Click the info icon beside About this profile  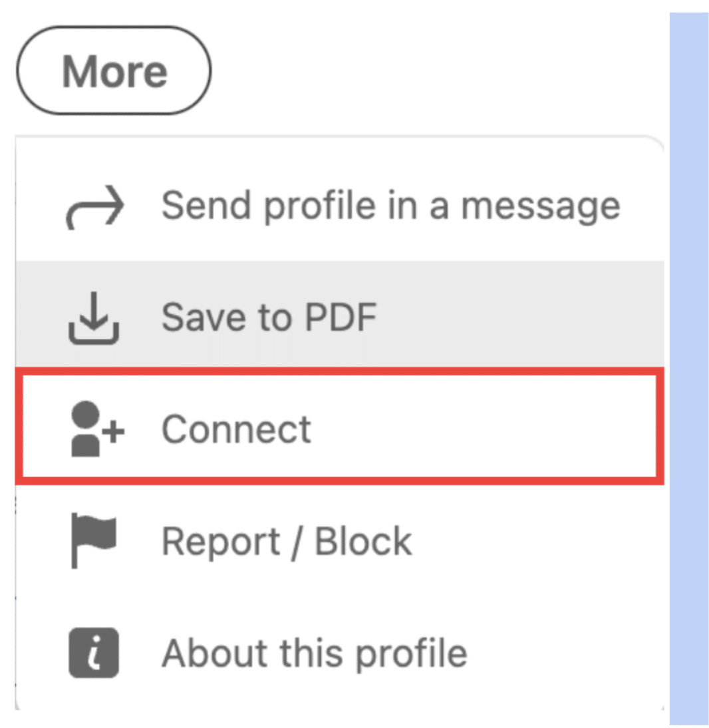(93, 652)
